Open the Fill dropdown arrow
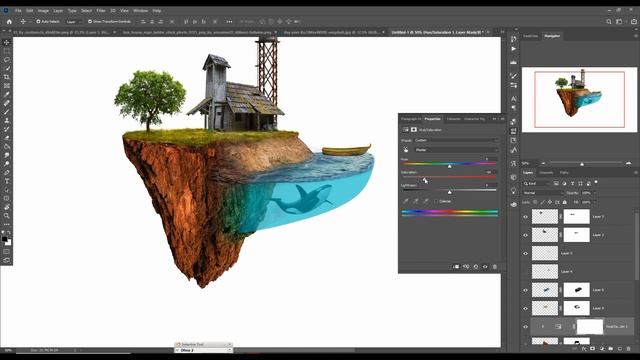640x360 pixels. (595, 202)
